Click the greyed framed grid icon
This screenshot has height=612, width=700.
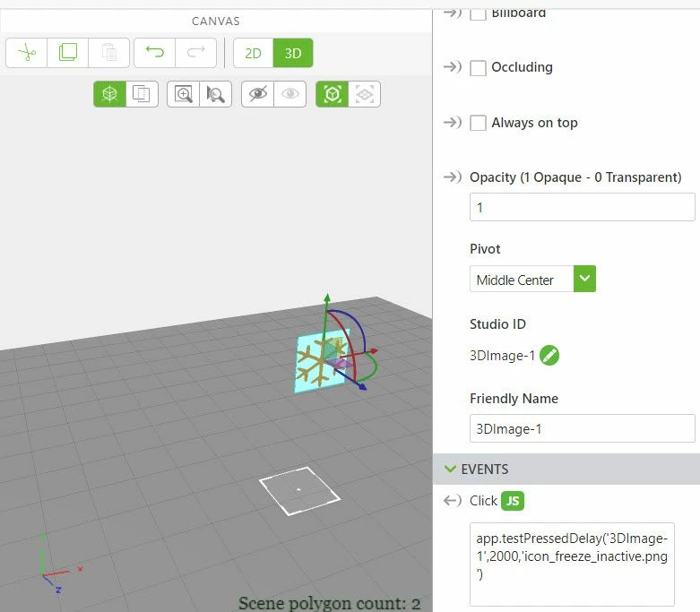[x=364, y=94]
